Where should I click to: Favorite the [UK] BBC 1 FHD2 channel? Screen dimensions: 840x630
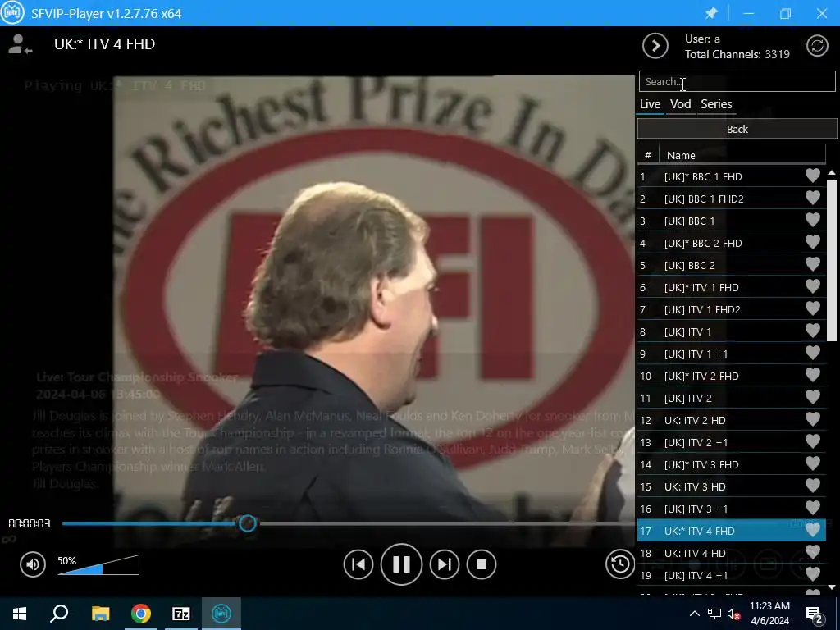coord(813,199)
